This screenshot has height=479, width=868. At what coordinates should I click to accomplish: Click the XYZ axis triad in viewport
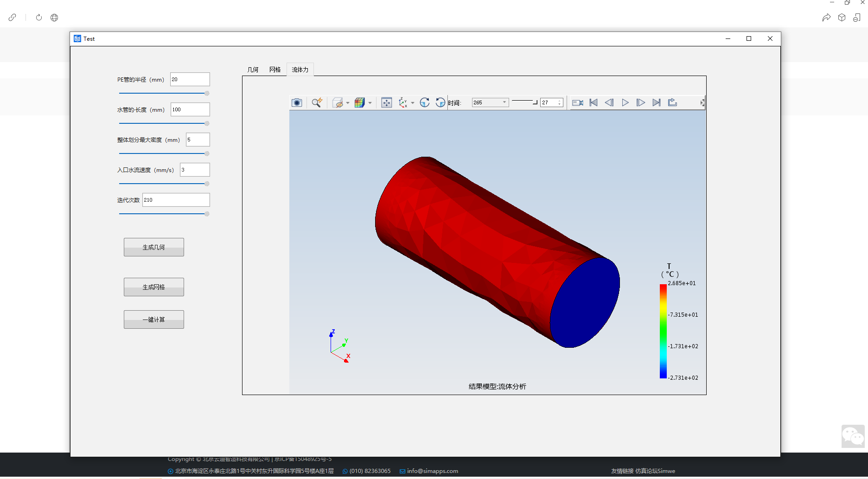tap(339, 346)
